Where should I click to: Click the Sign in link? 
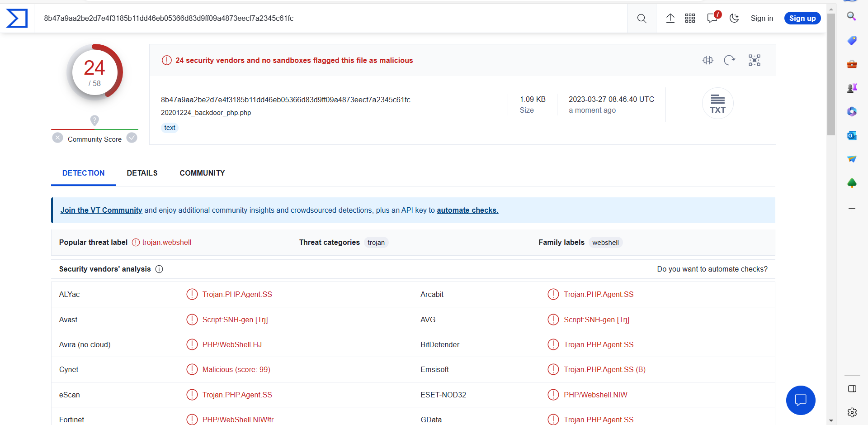762,19
